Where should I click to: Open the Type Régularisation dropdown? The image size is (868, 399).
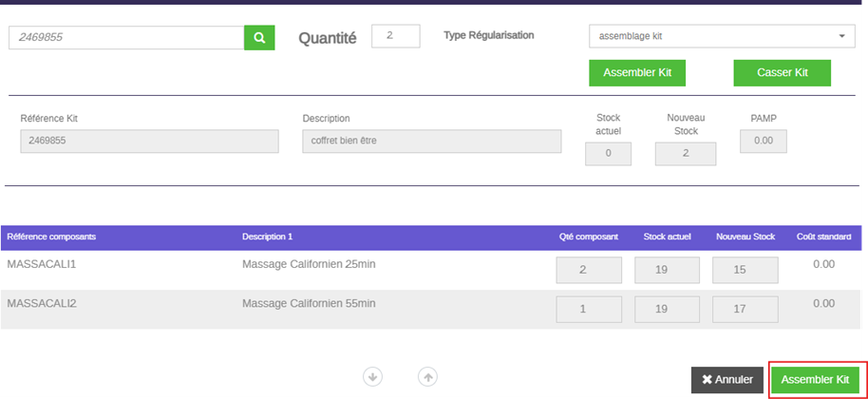click(x=722, y=36)
